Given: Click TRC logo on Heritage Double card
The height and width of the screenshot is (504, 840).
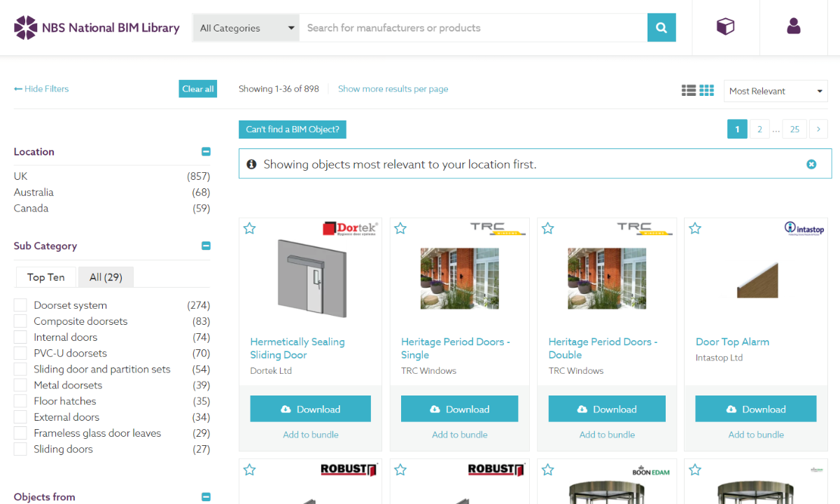Looking at the screenshot, I should tap(644, 228).
